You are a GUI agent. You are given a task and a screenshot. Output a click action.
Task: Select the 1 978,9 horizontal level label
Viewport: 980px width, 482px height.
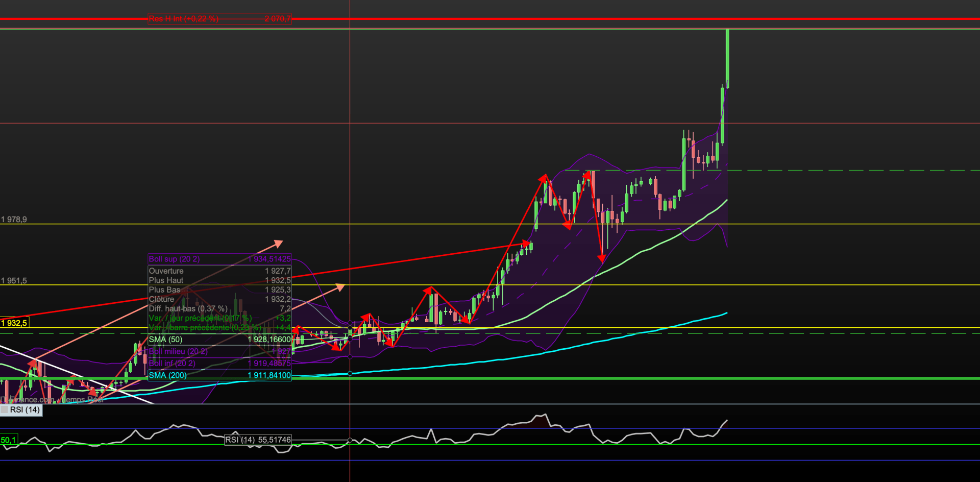[14, 220]
